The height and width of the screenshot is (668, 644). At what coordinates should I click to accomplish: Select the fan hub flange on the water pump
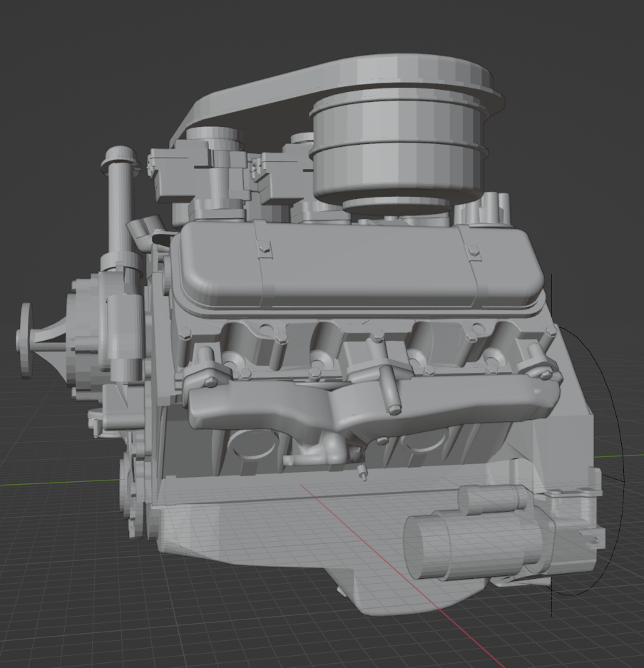(26, 341)
